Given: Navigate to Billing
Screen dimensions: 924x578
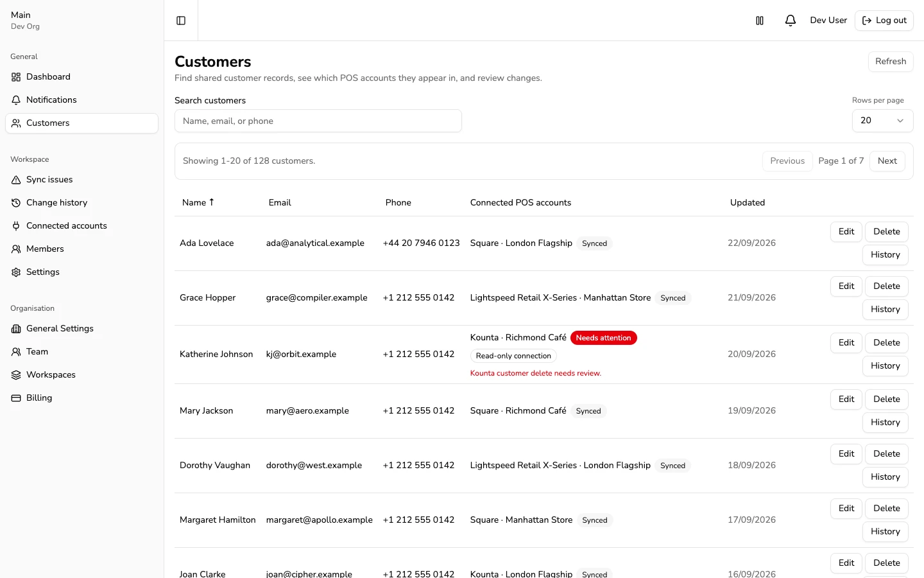Looking at the screenshot, I should point(81,398).
